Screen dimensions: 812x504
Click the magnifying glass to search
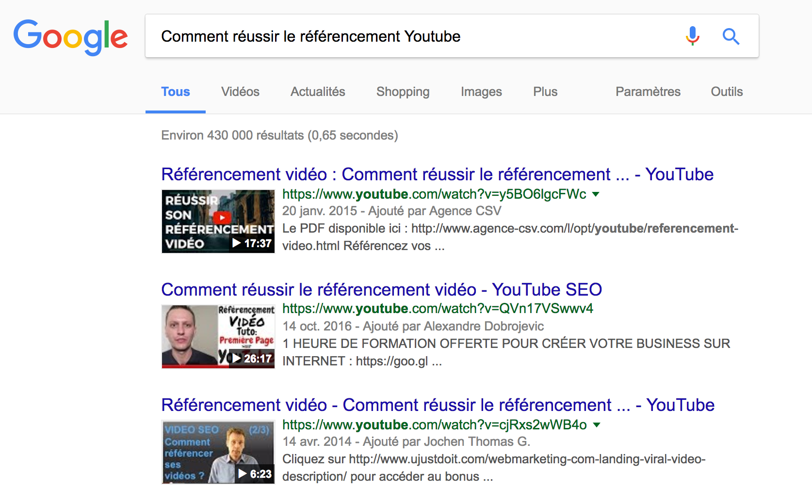click(x=731, y=36)
